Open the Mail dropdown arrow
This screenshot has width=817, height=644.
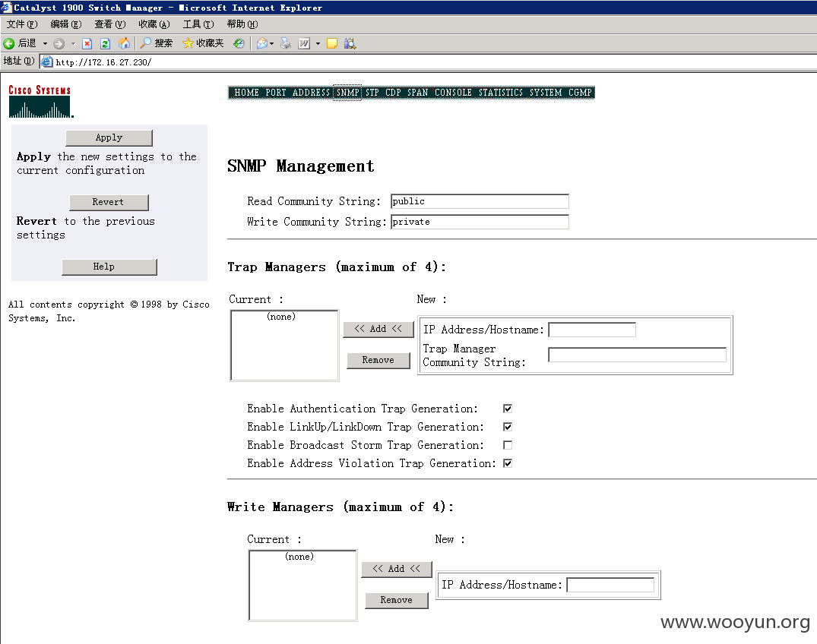(x=271, y=44)
